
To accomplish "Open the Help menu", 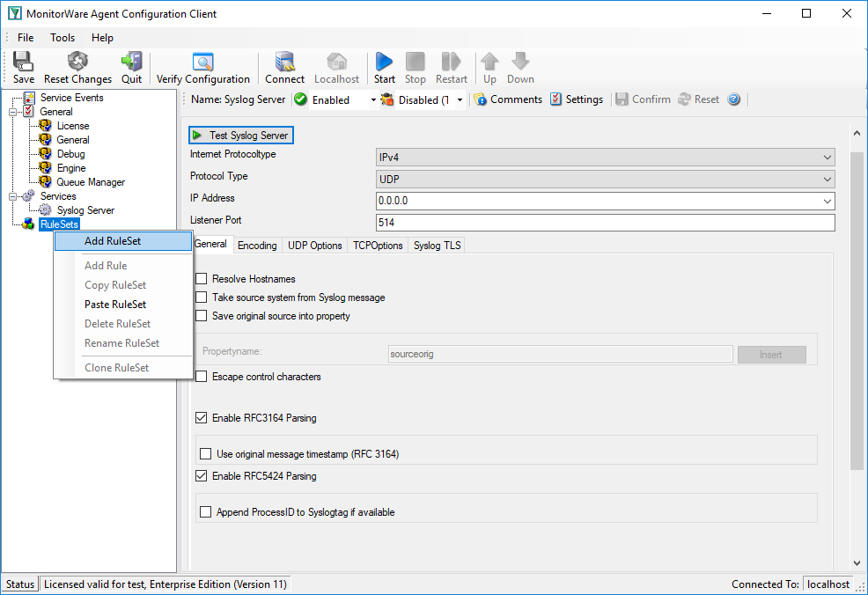I will tap(102, 38).
